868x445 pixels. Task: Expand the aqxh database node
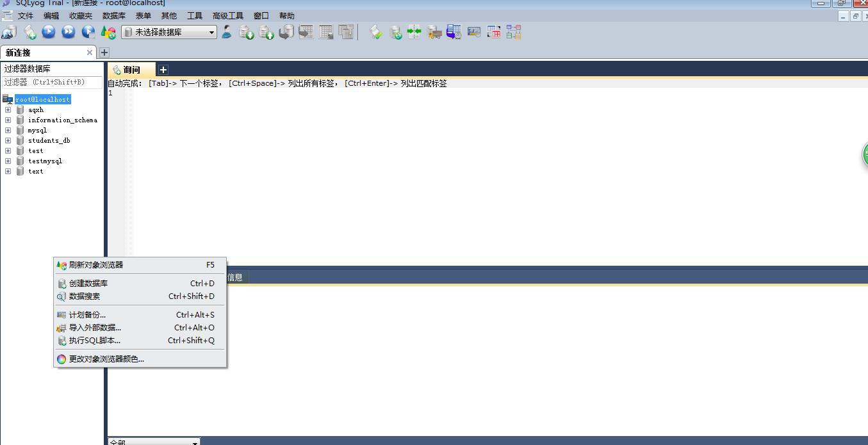point(8,109)
